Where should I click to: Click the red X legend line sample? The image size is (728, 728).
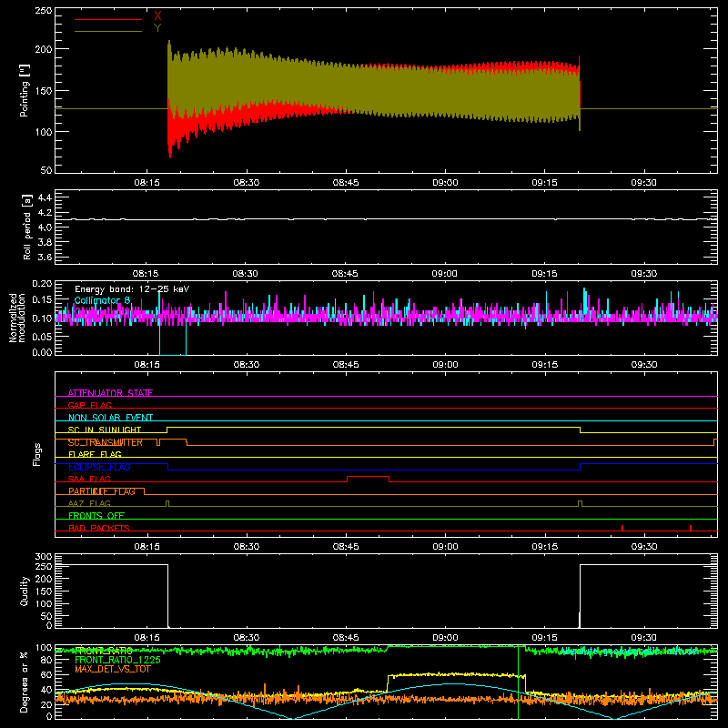[x=107, y=19]
